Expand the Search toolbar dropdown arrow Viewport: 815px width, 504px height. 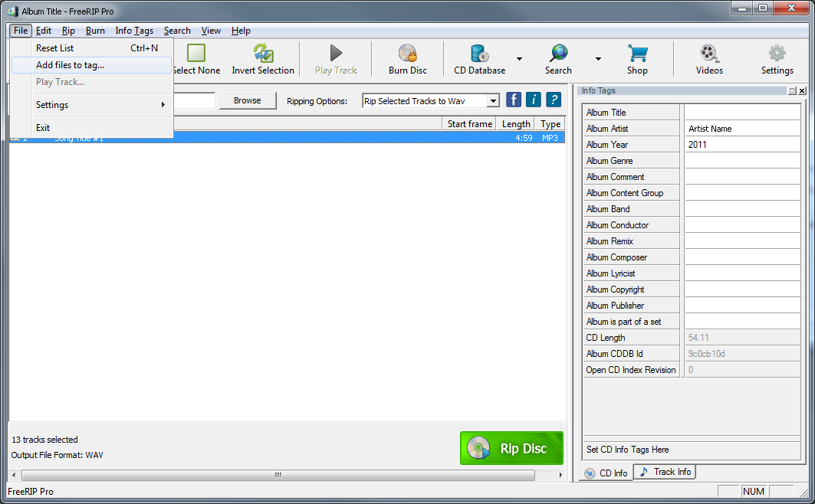[x=598, y=59]
